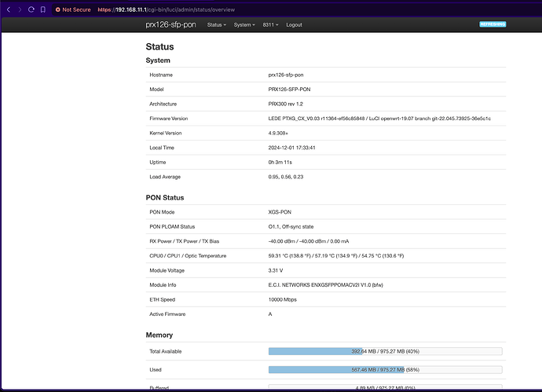The image size is (542, 392).
Task: Click the Module Voltage label
Action: click(167, 270)
